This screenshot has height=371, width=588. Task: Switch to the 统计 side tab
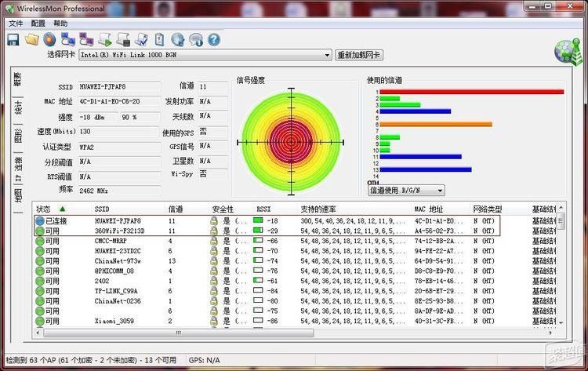[17, 108]
